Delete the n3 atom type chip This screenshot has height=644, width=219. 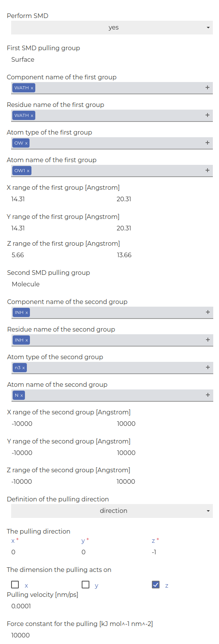(x=23, y=368)
